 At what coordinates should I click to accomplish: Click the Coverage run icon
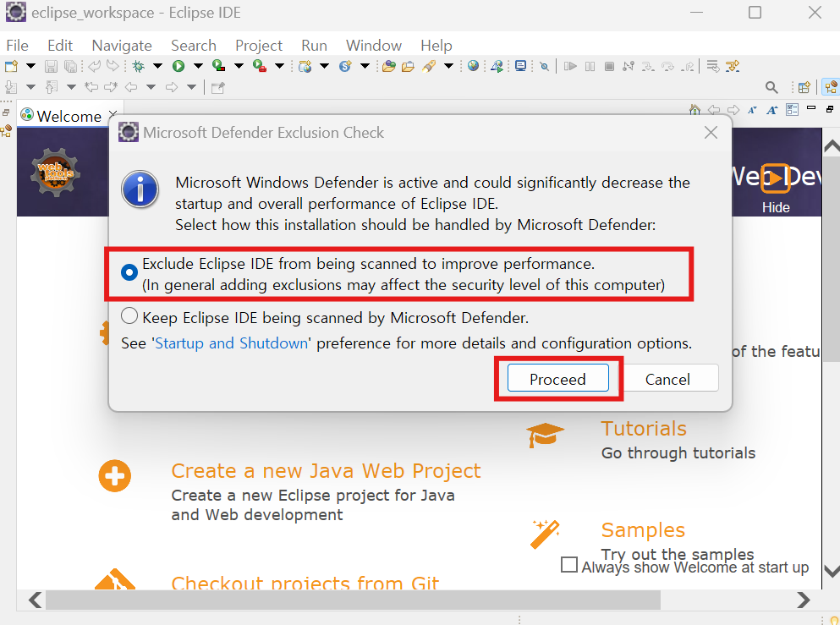pos(218,66)
